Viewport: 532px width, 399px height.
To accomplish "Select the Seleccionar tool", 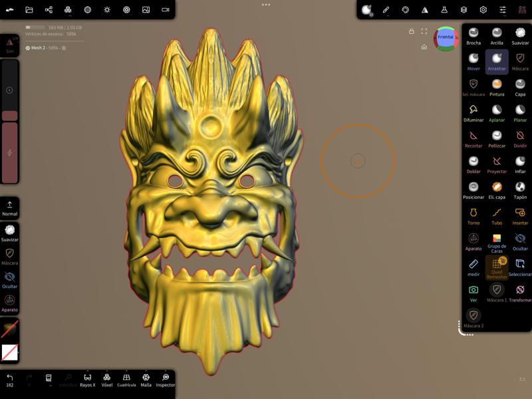I will pos(520,268).
